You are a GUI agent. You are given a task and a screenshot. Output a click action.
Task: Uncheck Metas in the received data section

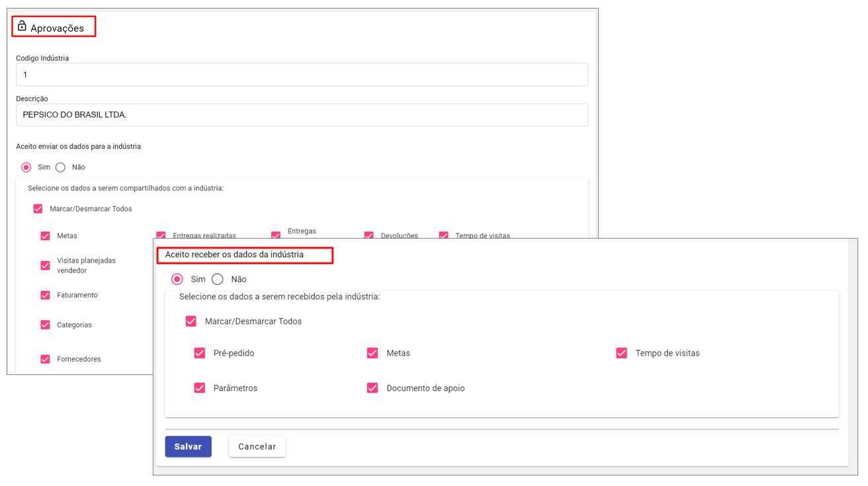[x=372, y=353]
